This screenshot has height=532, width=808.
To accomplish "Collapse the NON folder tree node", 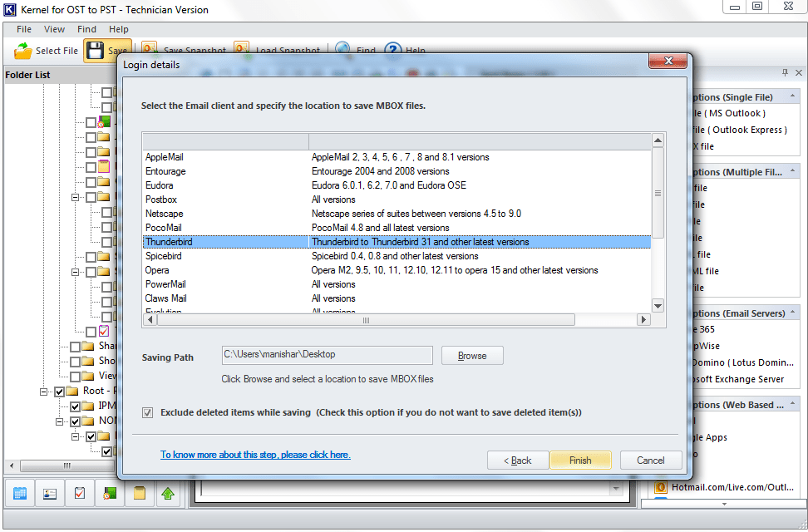I will point(59,421).
